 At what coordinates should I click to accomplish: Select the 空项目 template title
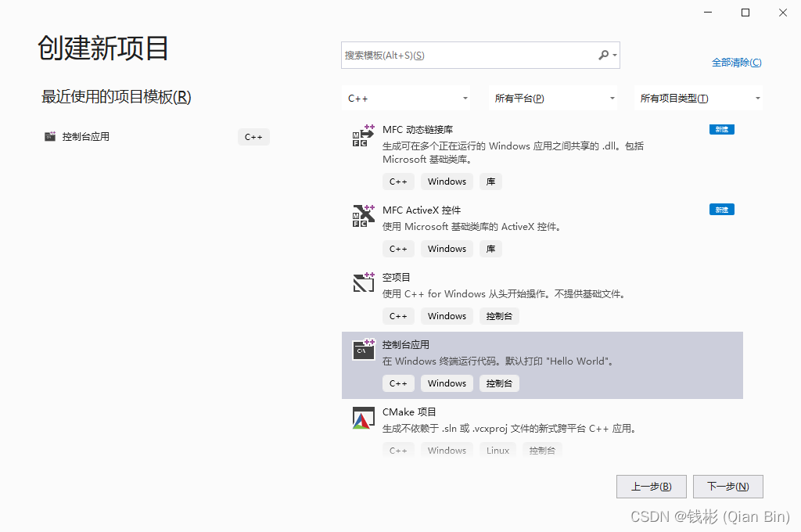[396, 278]
